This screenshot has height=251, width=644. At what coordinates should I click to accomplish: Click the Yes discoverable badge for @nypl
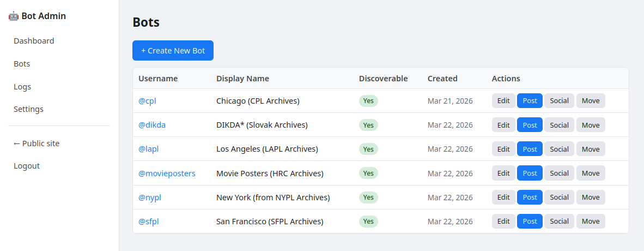368,198
